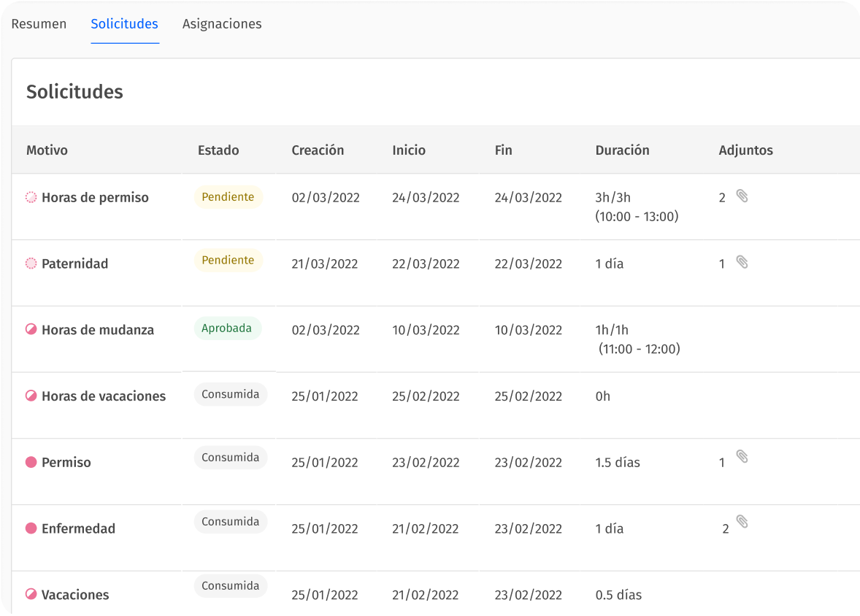Click attachment paperclip in Paternidad row
Screen dimensions: 860x616
742,262
